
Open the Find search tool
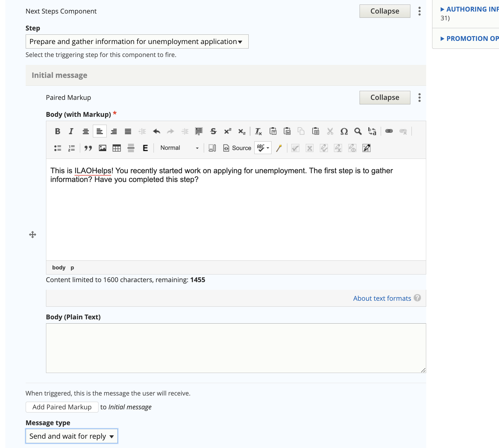(x=358, y=131)
